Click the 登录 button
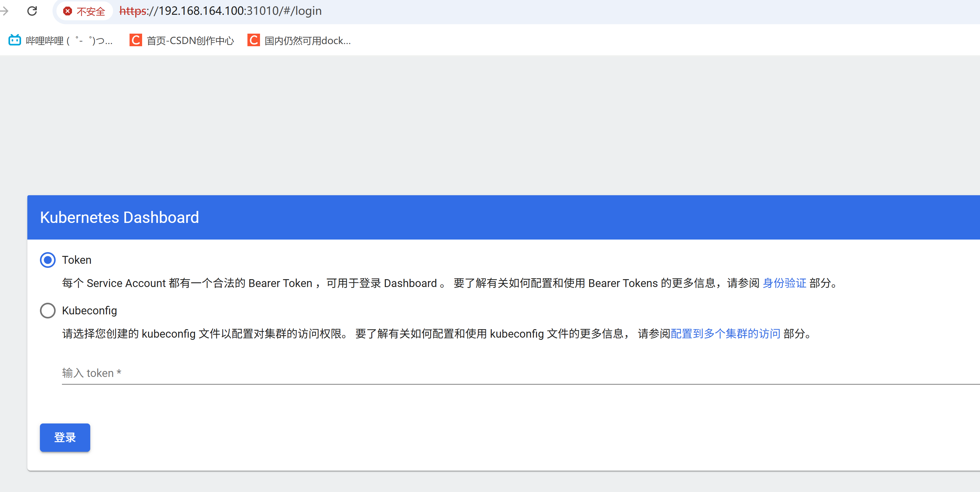 (x=65, y=438)
